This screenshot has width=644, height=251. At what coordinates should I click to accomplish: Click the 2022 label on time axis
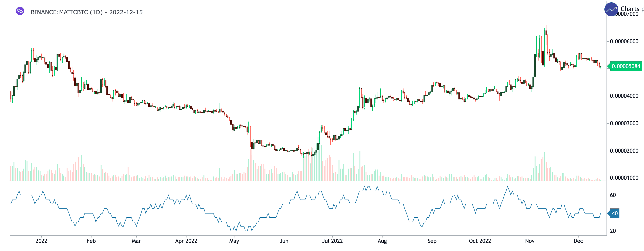pos(41,241)
